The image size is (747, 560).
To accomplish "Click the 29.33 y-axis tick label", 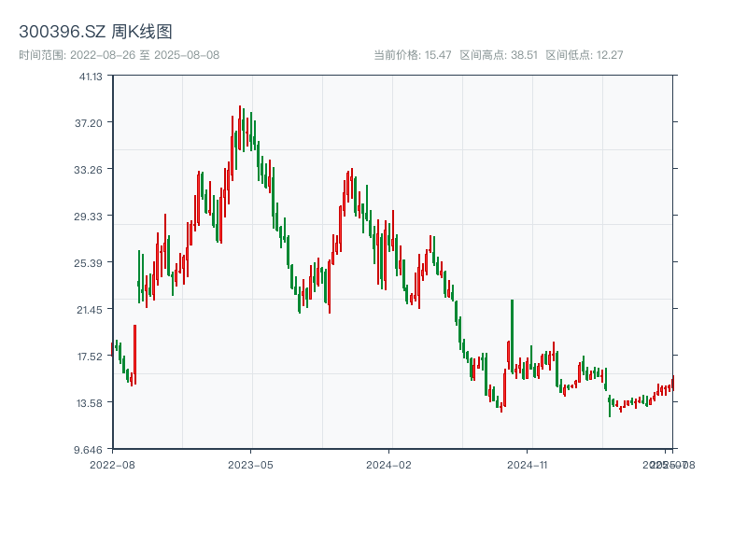I will pos(91,217).
